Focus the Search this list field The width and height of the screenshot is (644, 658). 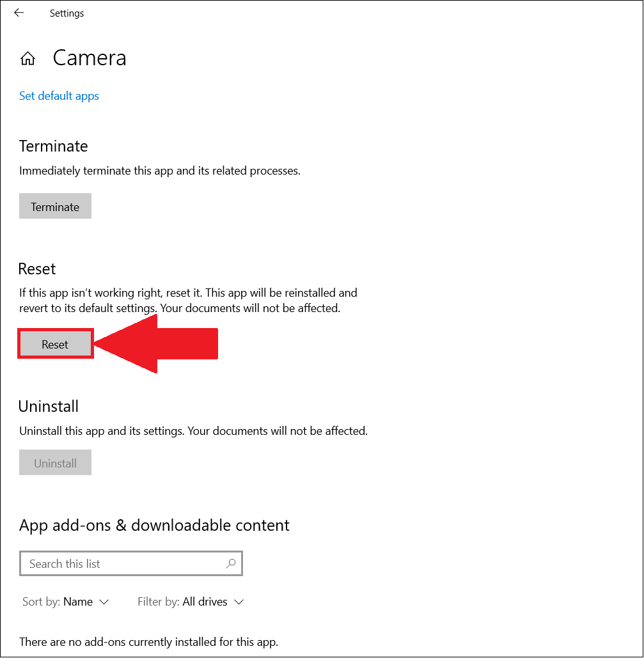[131, 563]
